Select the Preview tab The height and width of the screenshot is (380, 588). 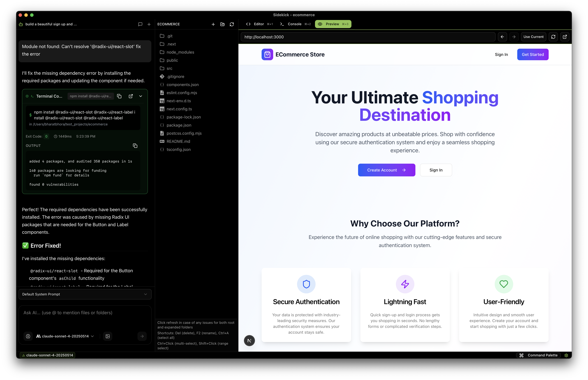pos(333,24)
